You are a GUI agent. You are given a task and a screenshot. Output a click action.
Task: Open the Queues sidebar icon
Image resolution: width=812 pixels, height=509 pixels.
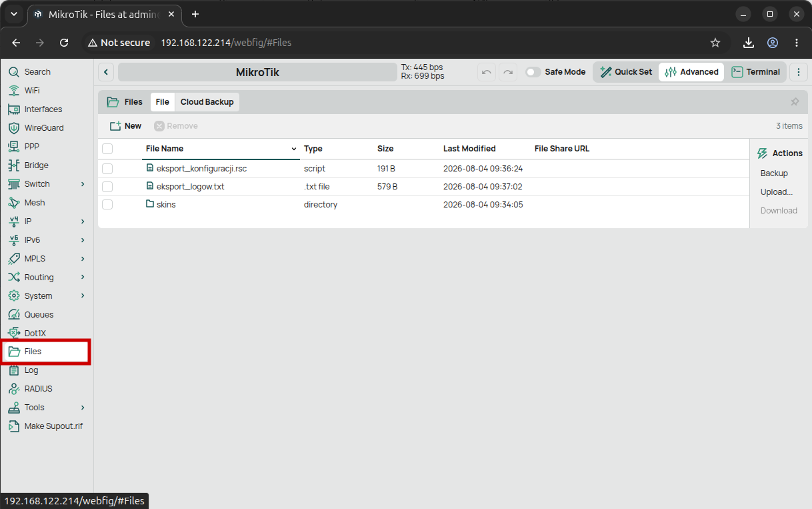click(x=13, y=315)
